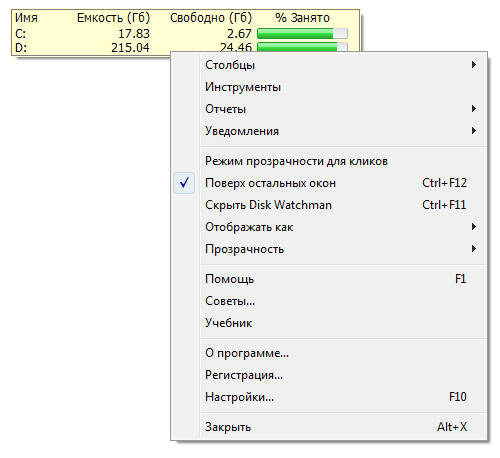Expand the Столбцы submenu arrow
The height and width of the screenshot is (458, 500).
click(x=474, y=65)
